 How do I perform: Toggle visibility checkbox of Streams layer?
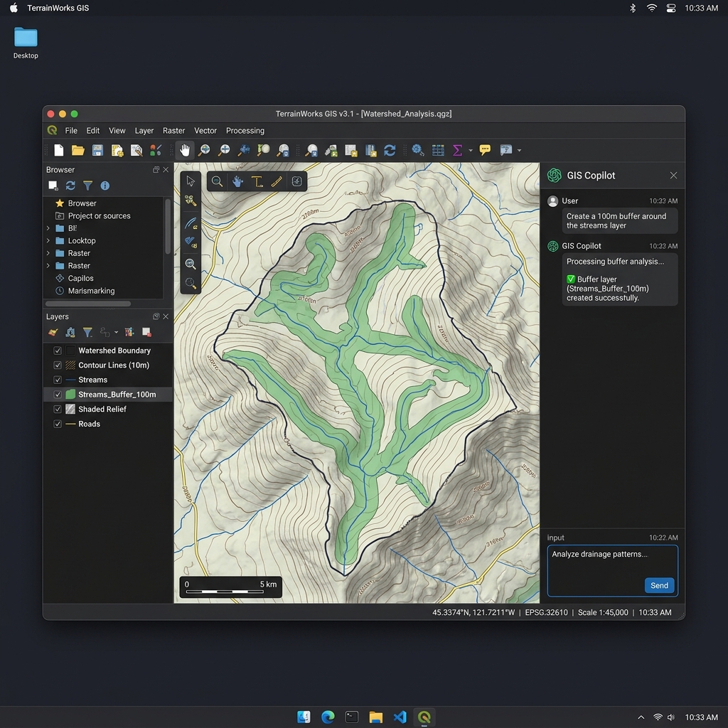58,380
